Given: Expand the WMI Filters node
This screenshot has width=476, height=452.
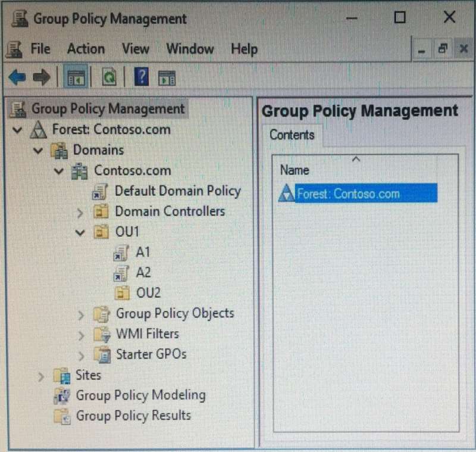Looking at the screenshot, I should (x=81, y=335).
